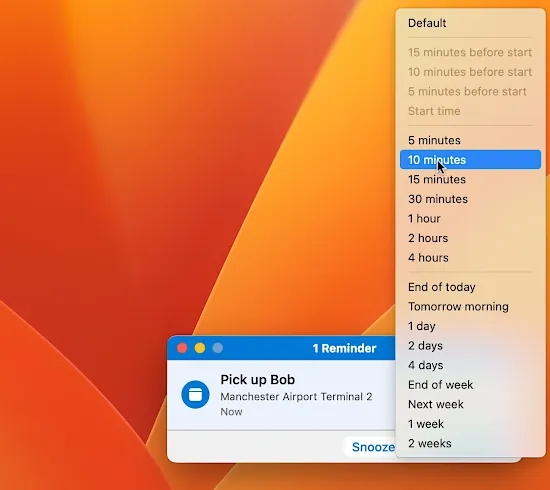550x490 pixels.
Task: Choose 2 days snooze duration
Action: tap(470, 346)
